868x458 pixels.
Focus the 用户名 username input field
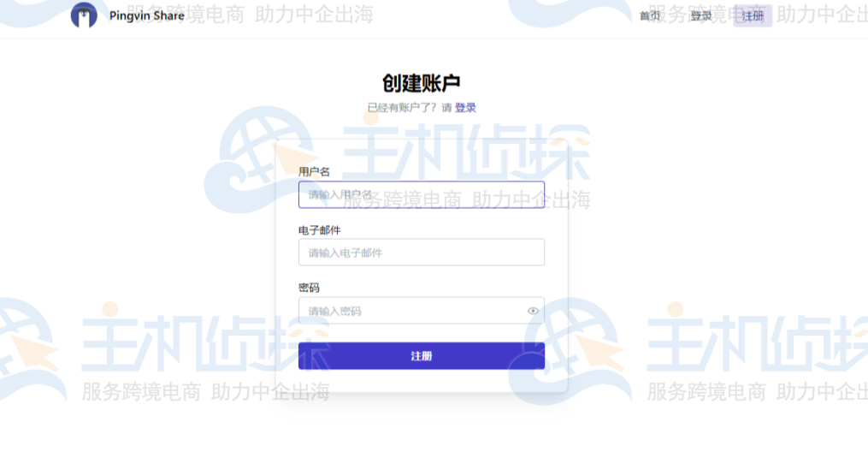(422, 194)
